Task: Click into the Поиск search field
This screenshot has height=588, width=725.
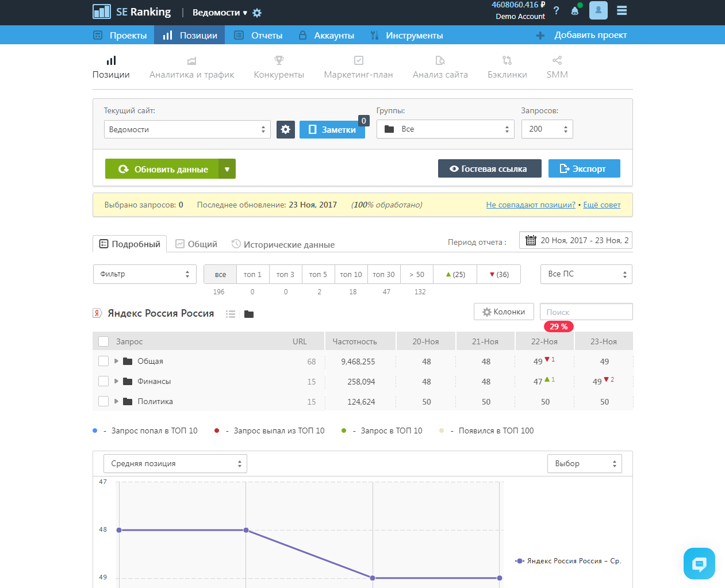Action: click(x=586, y=312)
